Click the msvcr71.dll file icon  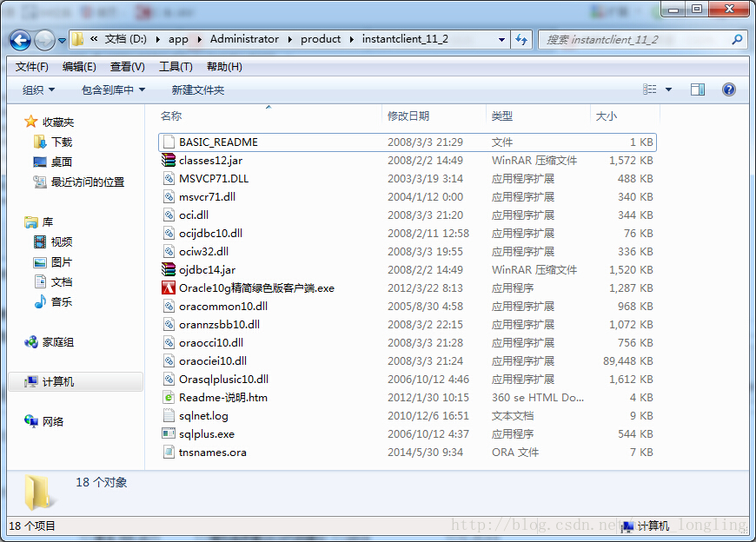[x=169, y=196]
